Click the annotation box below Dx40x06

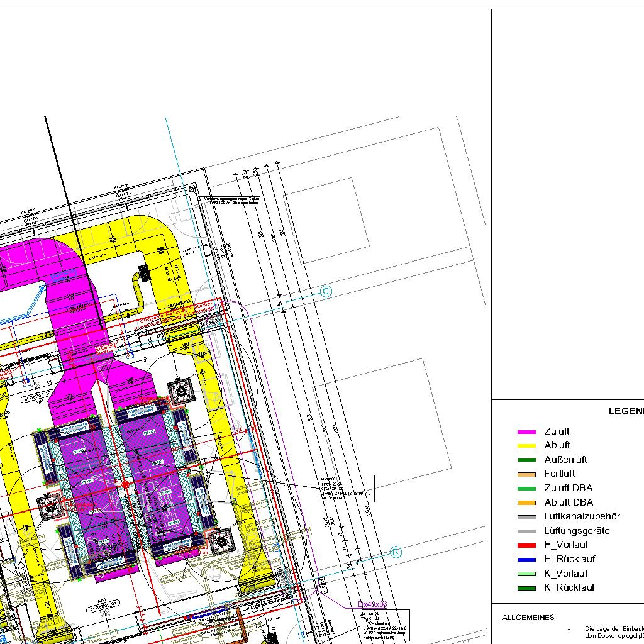386,625
